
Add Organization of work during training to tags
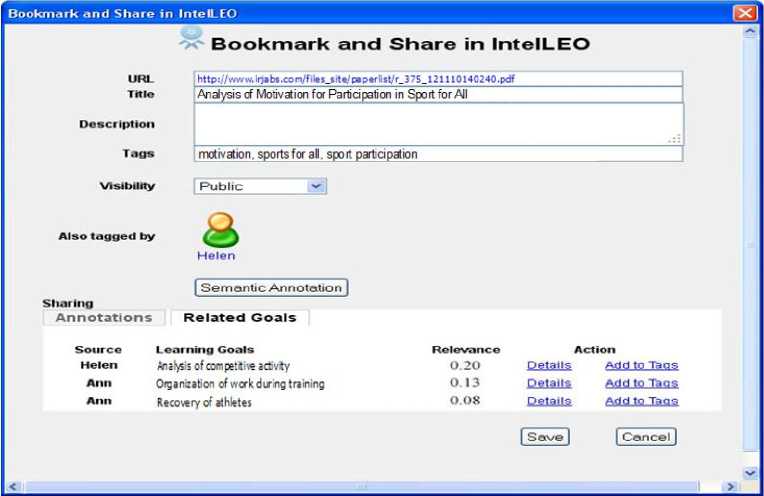[x=642, y=383]
